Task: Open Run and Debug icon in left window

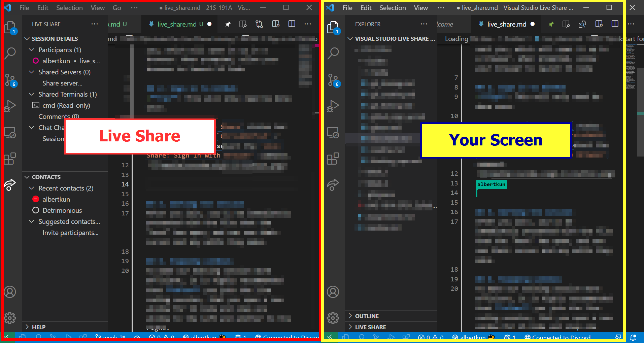Action: click(x=10, y=106)
